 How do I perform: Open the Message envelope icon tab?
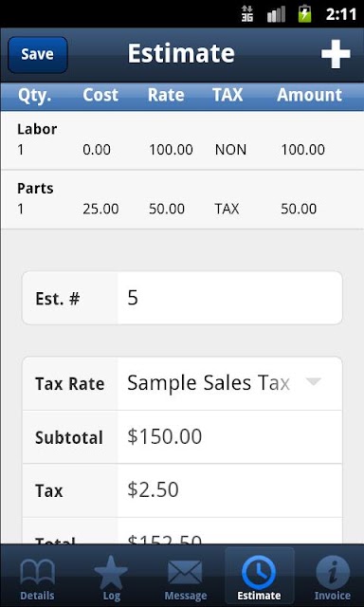coord(185,577)
